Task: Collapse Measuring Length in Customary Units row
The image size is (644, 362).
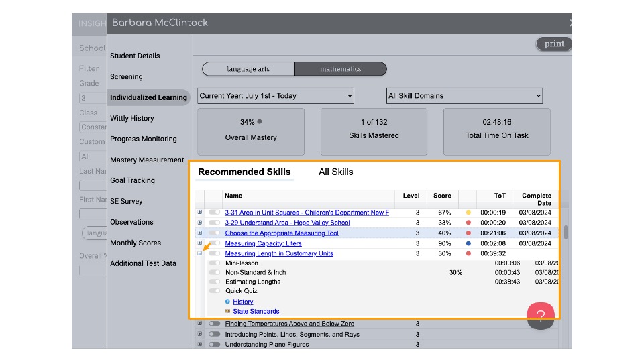Action: (199, 253)
